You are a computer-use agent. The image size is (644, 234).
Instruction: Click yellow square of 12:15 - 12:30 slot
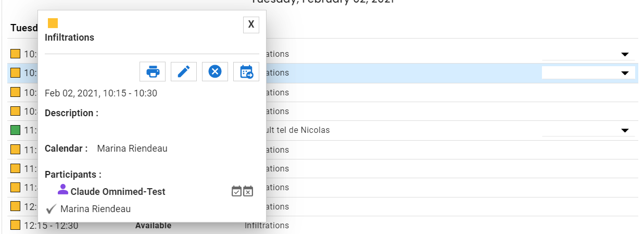pos(16,225)
